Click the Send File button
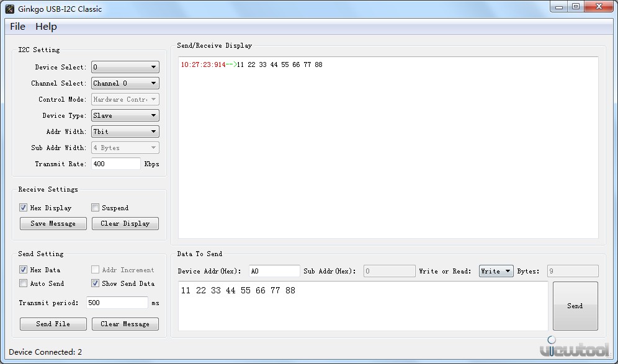This screenshot has height=364, width=618. click(53, 324)
